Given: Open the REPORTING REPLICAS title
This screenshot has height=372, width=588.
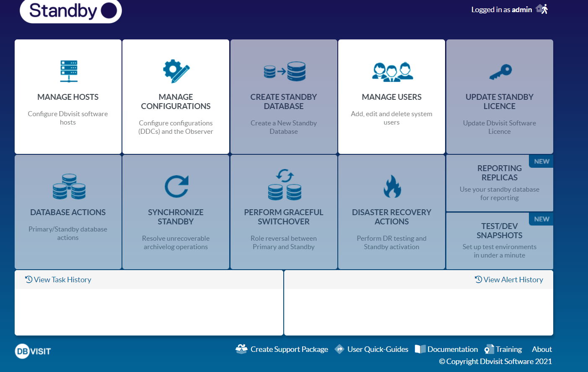Looking at the screenshot, I should pos(500,173).
